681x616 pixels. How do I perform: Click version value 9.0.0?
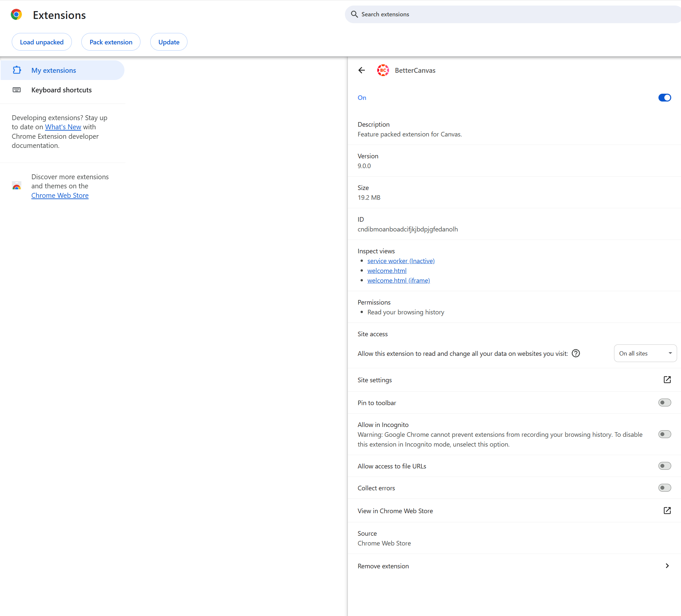364,166
